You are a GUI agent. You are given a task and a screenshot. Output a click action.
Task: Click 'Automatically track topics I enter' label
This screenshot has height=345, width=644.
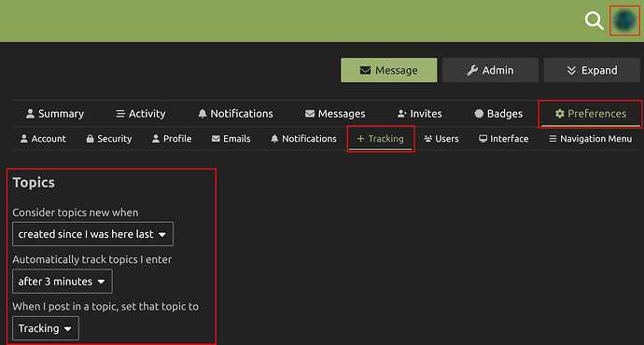[x=92, y=259]
